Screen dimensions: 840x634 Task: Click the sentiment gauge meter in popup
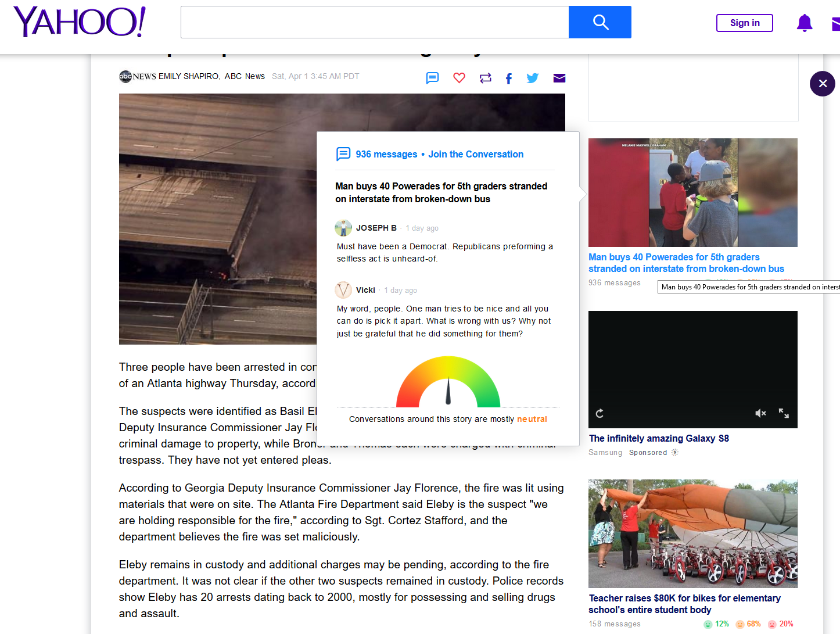point(448,383)
